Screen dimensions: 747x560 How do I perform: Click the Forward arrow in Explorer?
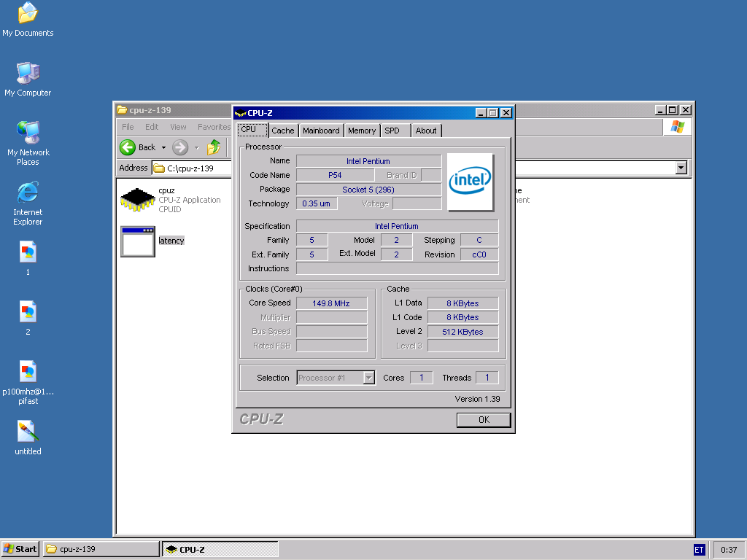click(x=180, y=147)
